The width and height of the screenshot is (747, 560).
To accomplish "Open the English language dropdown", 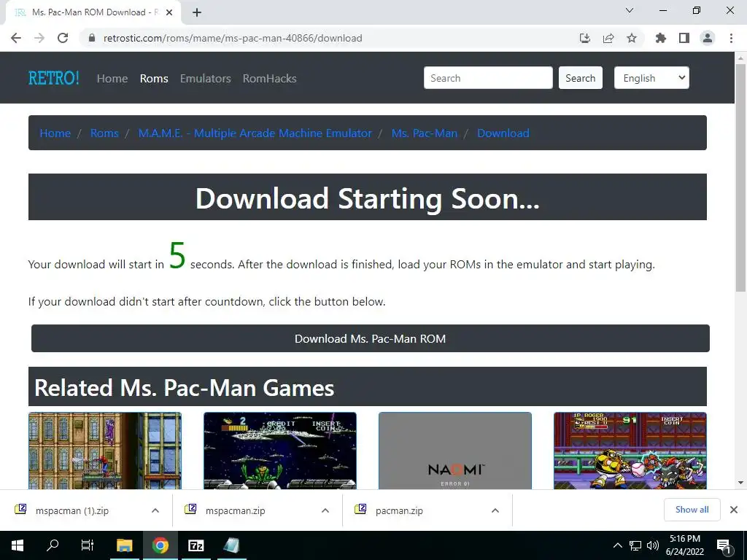I will (x=651, y=77).
